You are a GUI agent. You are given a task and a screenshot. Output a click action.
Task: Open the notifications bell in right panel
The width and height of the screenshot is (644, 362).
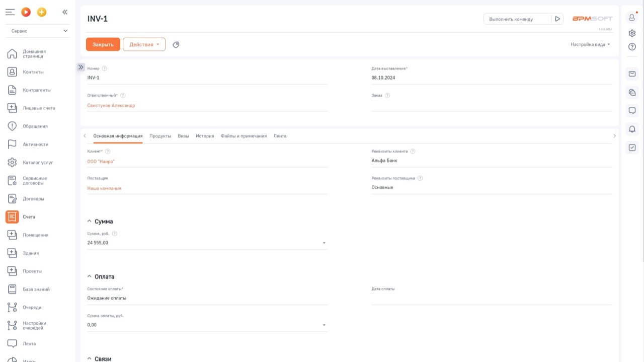632,129
